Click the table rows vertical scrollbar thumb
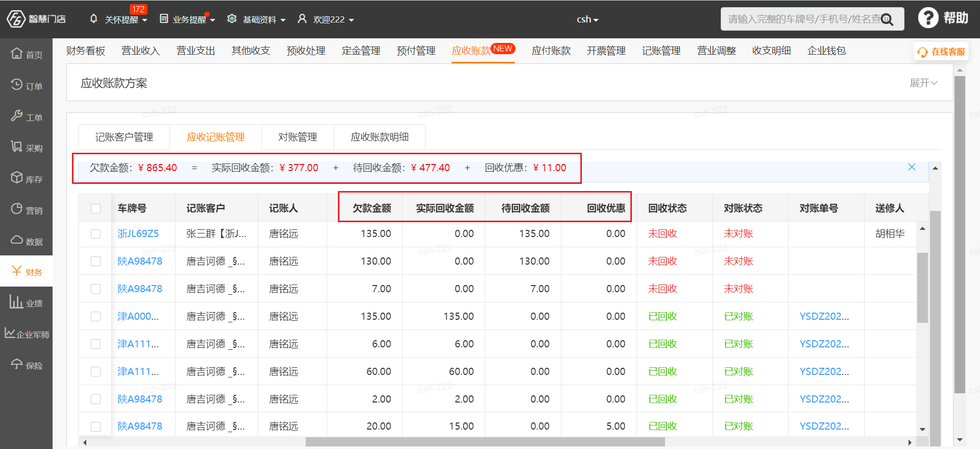 (922, 288)
